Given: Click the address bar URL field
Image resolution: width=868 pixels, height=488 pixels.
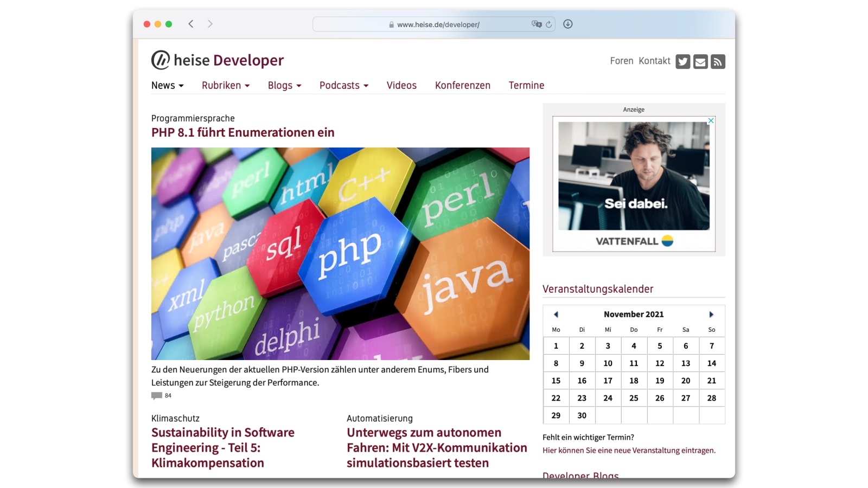Looking at the screenshot, I should pos(434,24).
